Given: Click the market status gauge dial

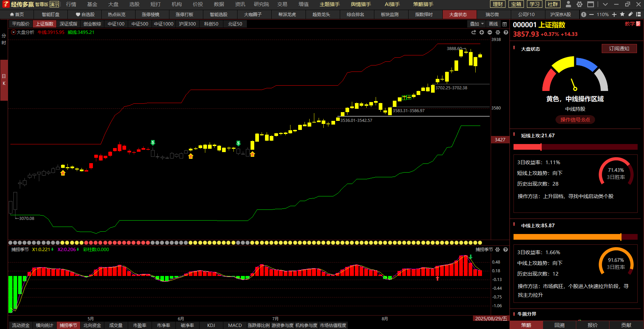Looking at the screenshot, I should 575,75.
